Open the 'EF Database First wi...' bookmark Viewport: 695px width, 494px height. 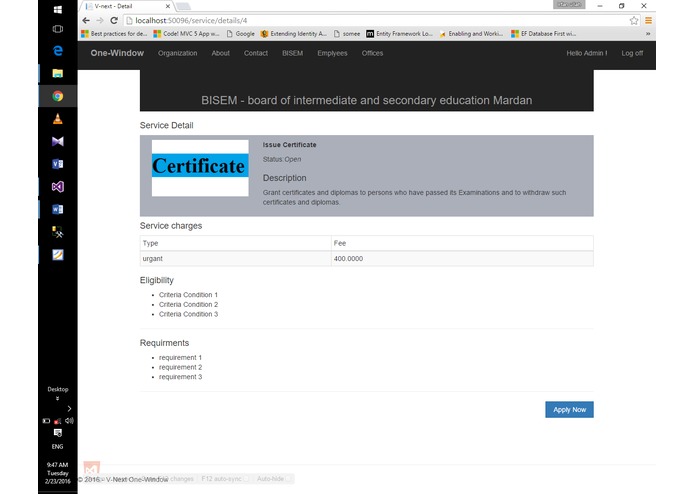[x=544, y=34]
